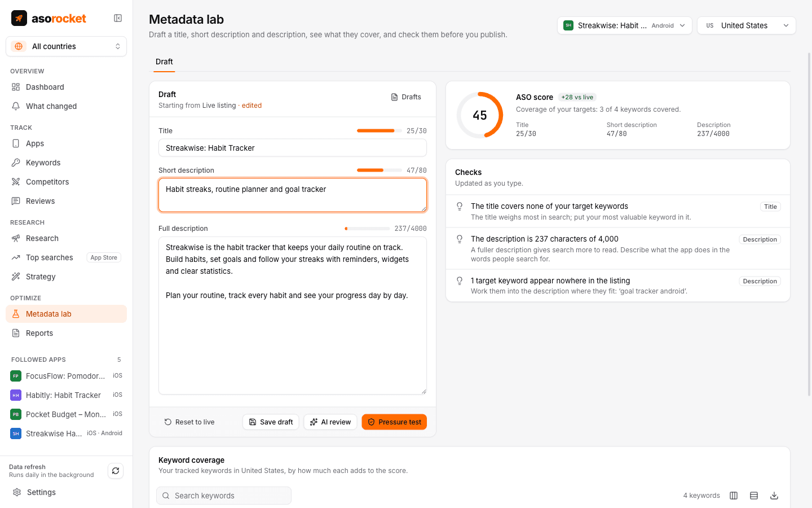The image size is (812, 508).
Task: Go to Dashboard in sidebar
Action: pyautogui.click(x=66, y=87)
